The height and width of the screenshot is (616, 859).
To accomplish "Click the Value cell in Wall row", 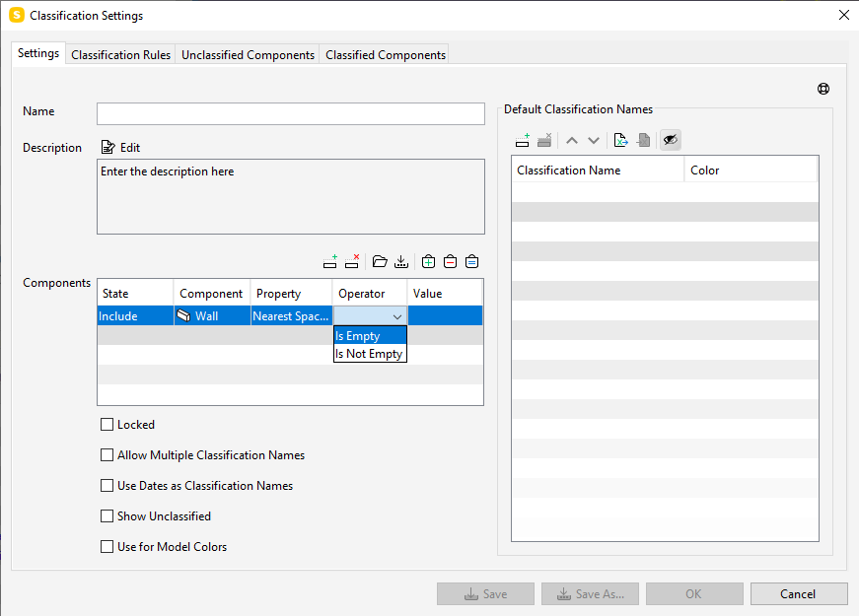I will [446, 316].
